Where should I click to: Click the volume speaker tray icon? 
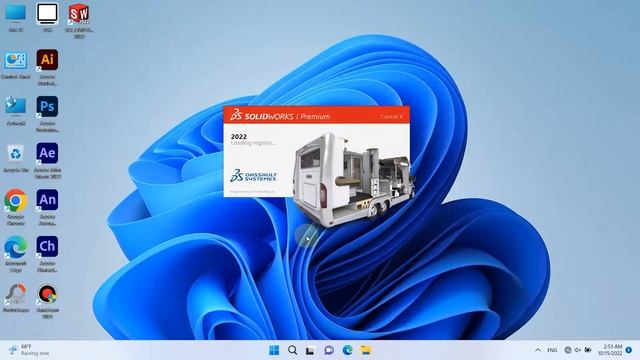(578, 350)
